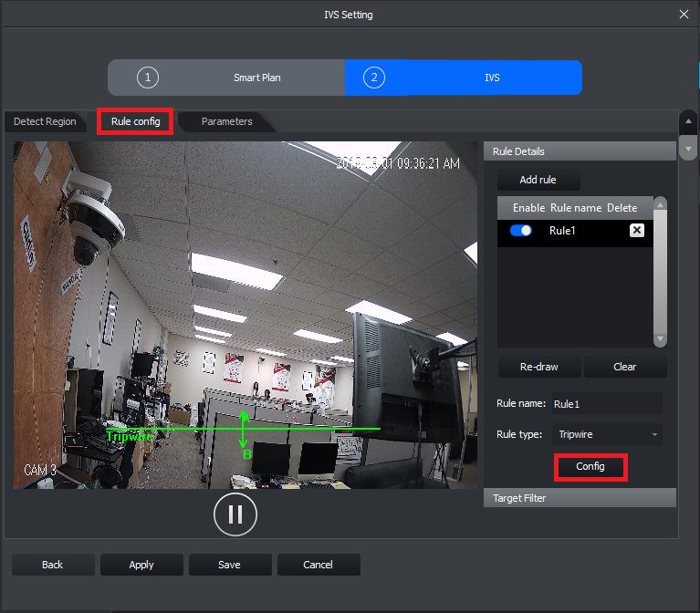Select Rule1 row in the rule list

point(575,231)
